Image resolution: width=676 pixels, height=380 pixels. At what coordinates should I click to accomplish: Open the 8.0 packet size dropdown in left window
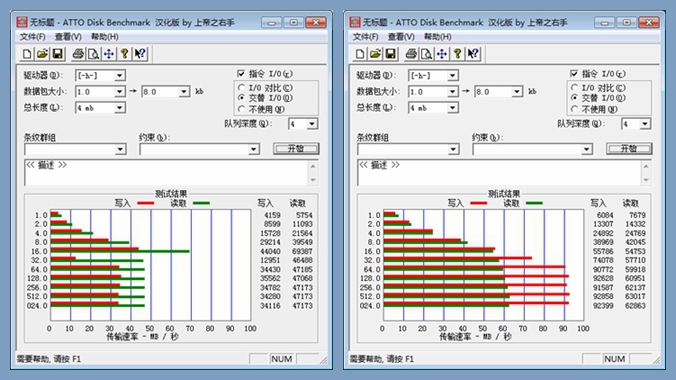(184, 92)
